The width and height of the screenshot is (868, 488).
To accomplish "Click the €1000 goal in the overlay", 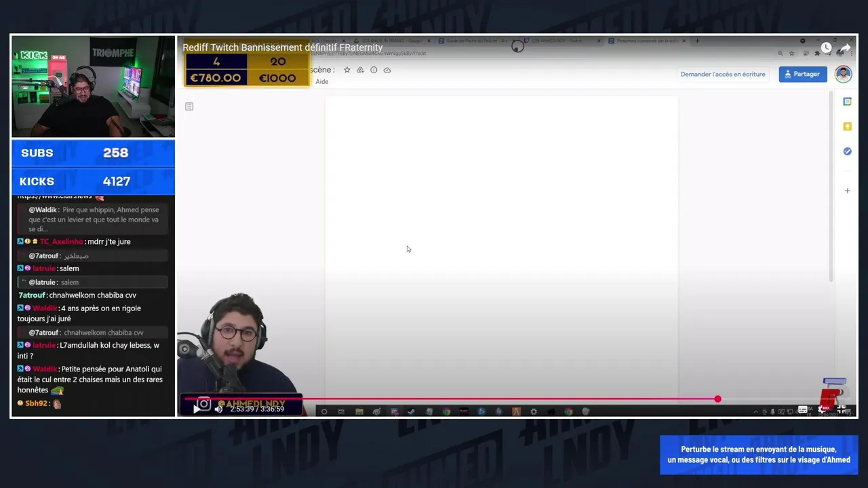I will (277, 78).
